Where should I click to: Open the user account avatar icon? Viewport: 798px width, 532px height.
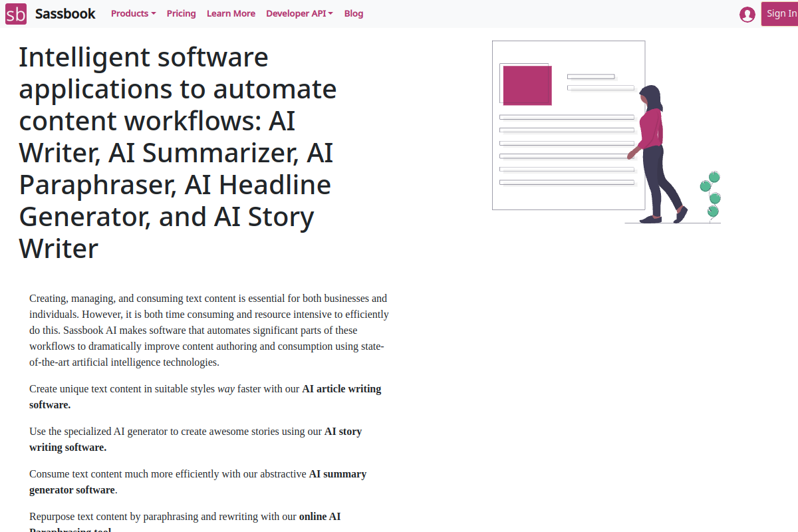(x=747, y=14)
